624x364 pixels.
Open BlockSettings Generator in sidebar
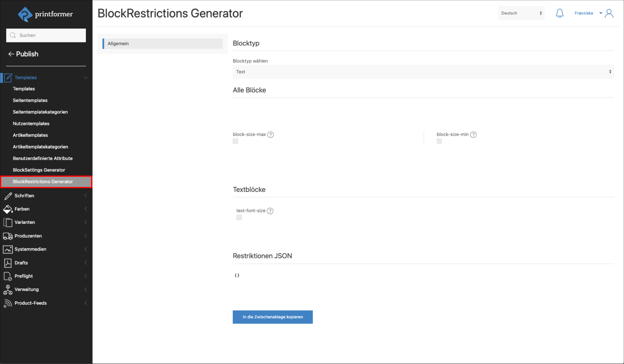tap(39, 170)
